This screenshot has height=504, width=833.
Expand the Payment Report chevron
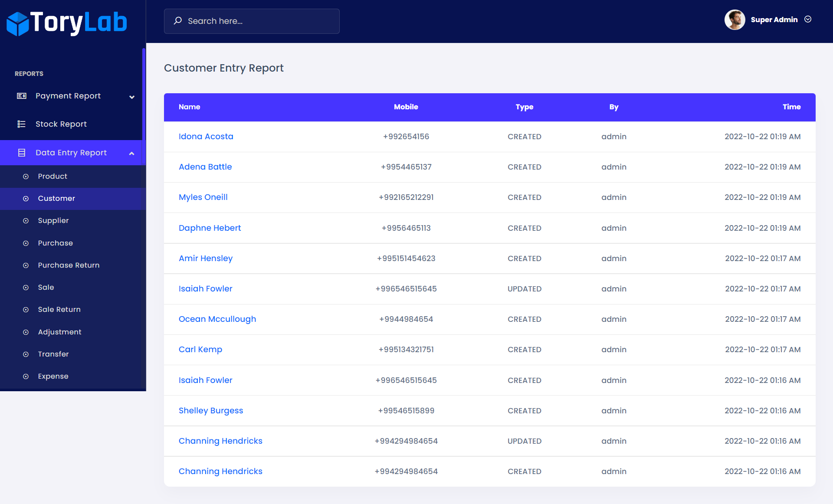132,97
